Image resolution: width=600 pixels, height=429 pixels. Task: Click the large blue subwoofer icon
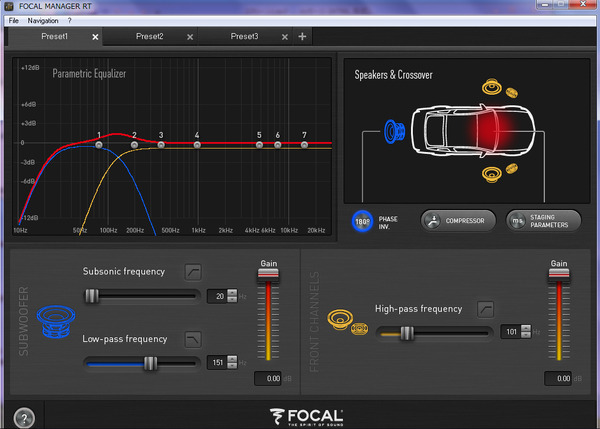(56, 321)
